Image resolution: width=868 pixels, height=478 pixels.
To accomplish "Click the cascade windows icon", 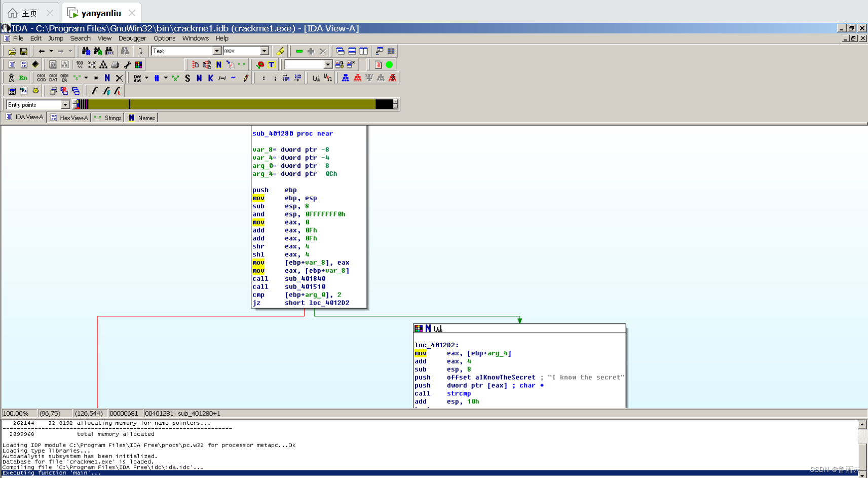I will pos(340,51).
